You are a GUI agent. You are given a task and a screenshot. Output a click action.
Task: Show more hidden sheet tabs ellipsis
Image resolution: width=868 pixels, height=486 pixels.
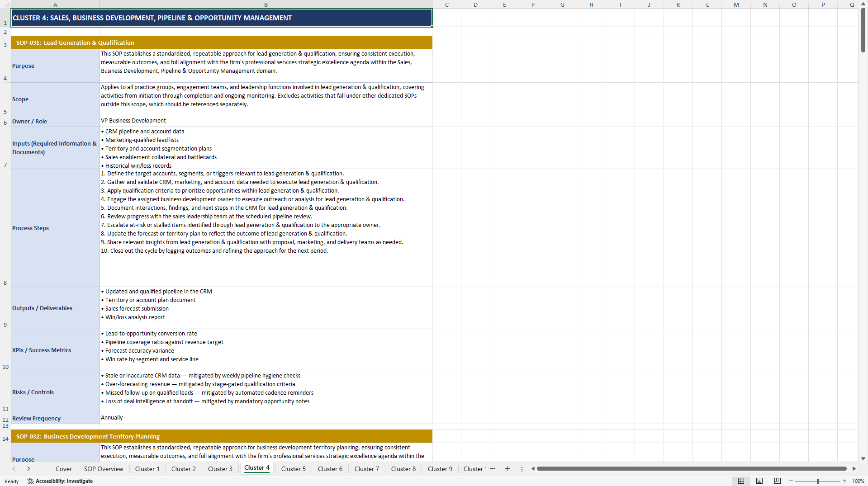[x=493, y=469]
